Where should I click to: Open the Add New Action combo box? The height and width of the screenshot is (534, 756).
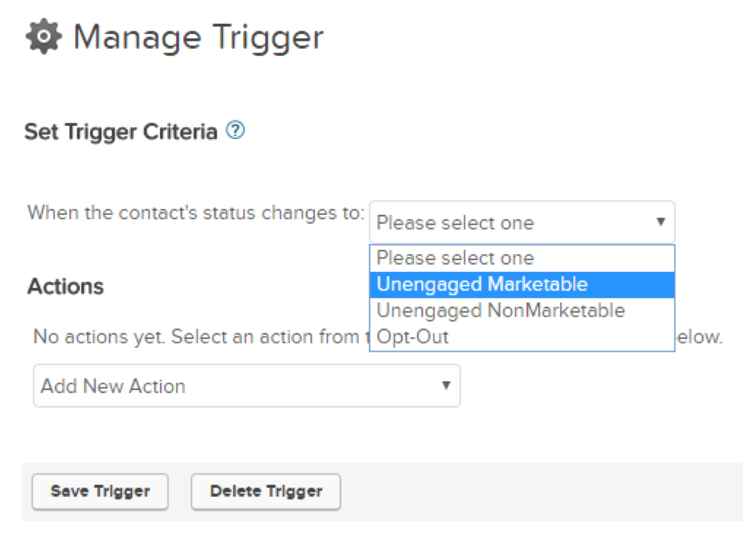coord(246,385)
